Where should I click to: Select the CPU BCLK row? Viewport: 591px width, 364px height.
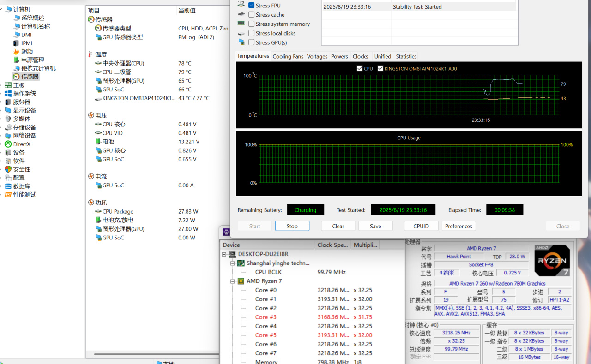(312, 272)
